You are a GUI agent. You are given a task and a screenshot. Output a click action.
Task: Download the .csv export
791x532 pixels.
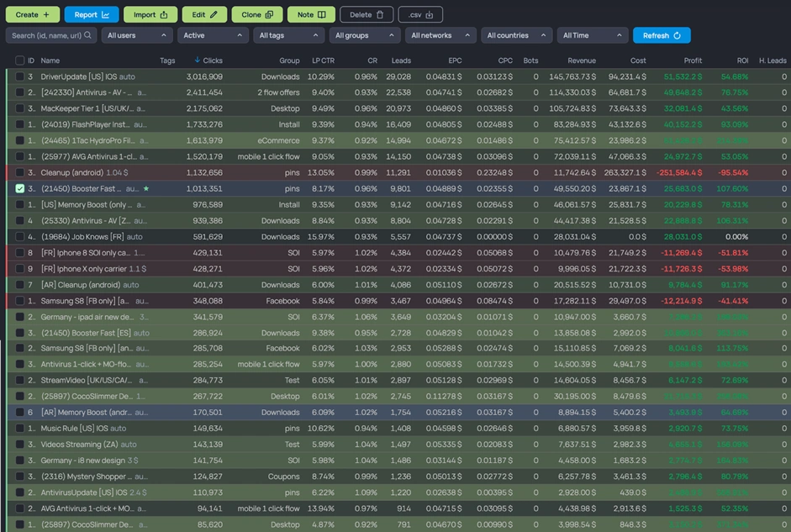tap(420, 14)
